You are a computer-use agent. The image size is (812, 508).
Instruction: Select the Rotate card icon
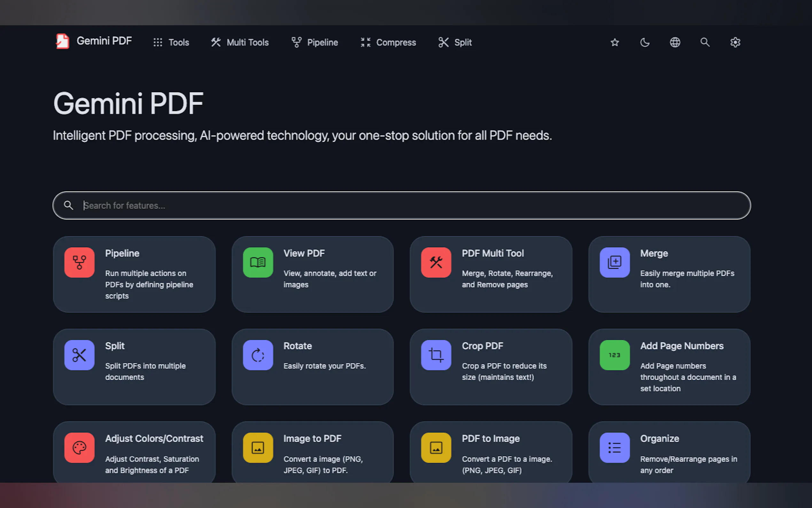tap(258, 355)
